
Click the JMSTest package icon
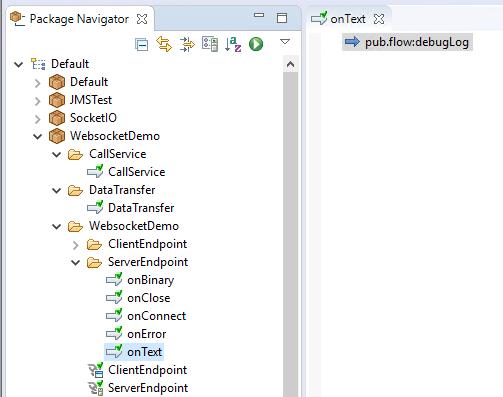57,100
